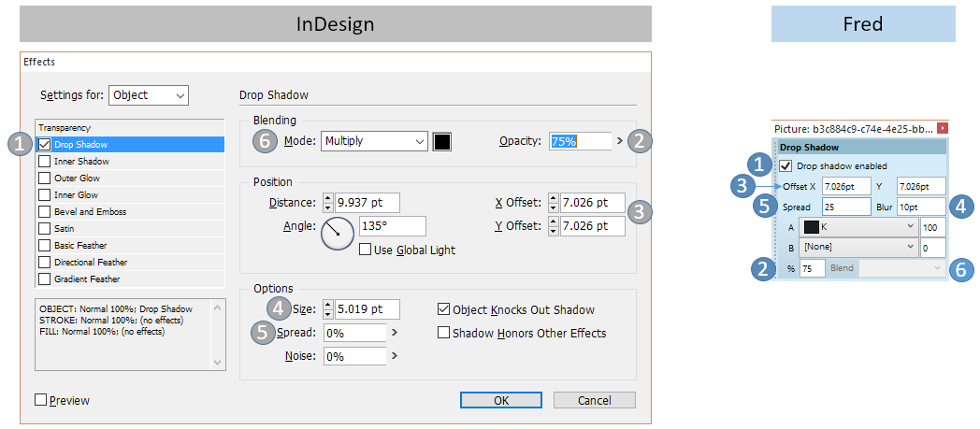Viewport: 980px width, 429px height.
Task: Click the InDesign Y Offset 7.026 pt field
Action: [x=593, y=226]
